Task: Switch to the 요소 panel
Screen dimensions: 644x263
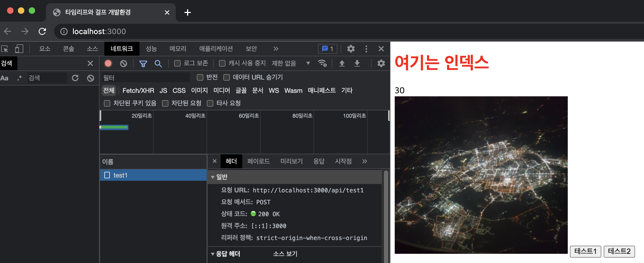Action: pos(45,49)
